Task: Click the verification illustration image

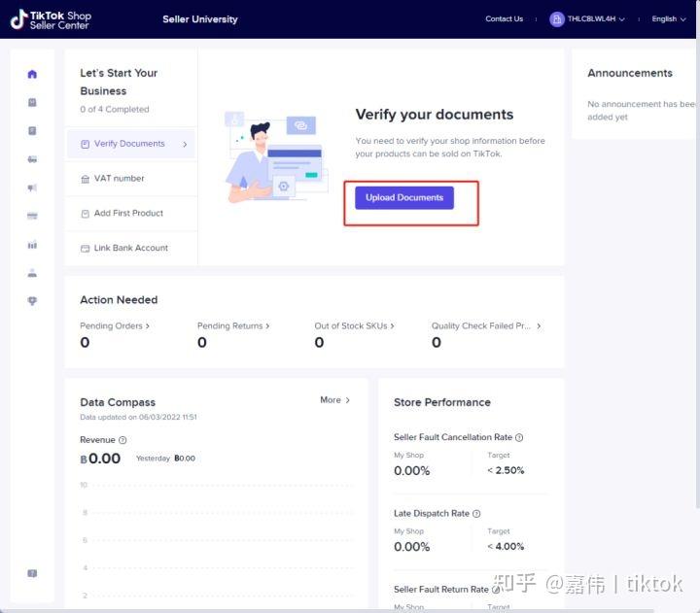Action: (276, 157)
